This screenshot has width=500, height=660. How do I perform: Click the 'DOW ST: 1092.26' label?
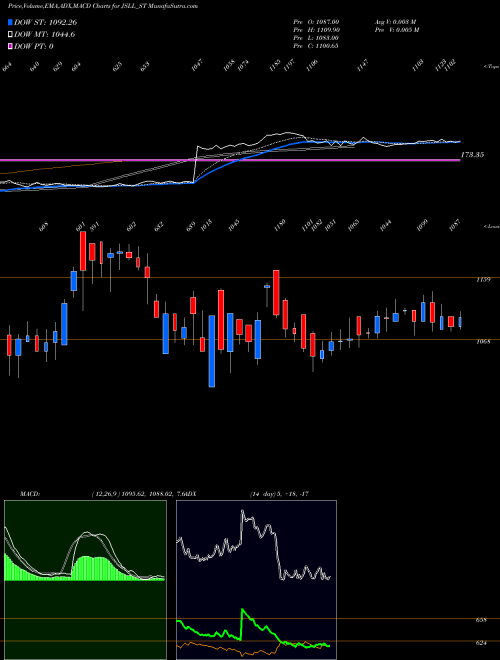(45, 22)
